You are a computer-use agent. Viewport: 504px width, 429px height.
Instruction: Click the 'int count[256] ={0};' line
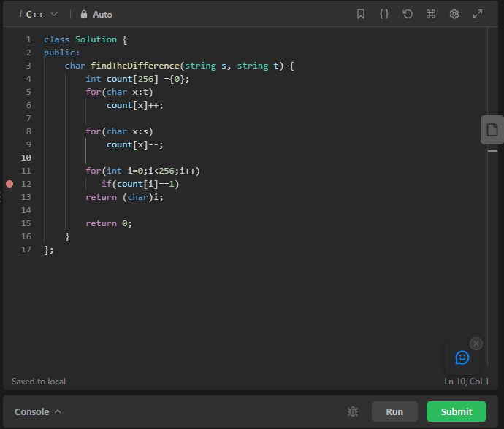click(137, 79)
